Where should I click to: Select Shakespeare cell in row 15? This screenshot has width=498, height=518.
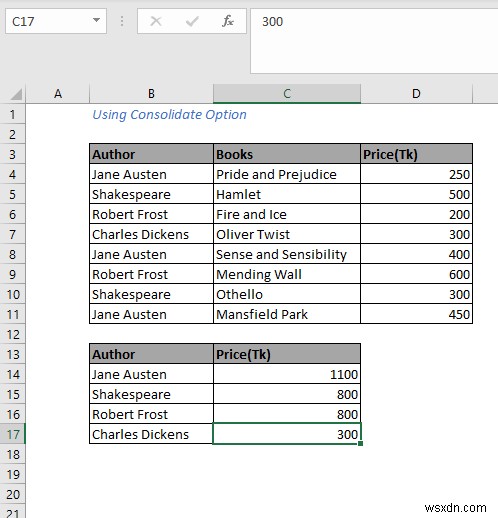151,394
